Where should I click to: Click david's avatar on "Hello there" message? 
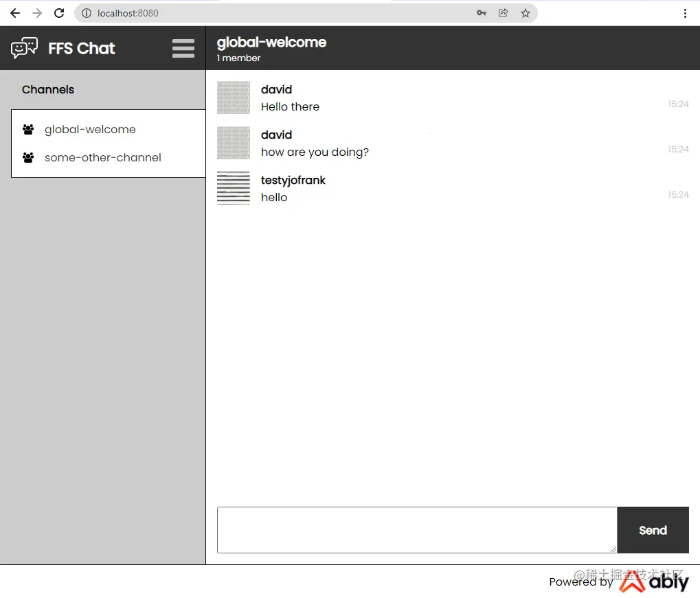tap(234, 97)
